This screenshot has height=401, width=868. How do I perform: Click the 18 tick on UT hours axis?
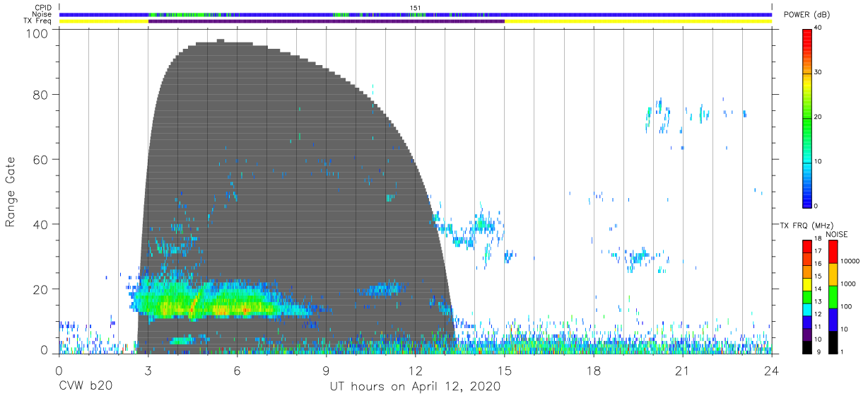pyautogui.click(x=593, y=369)
